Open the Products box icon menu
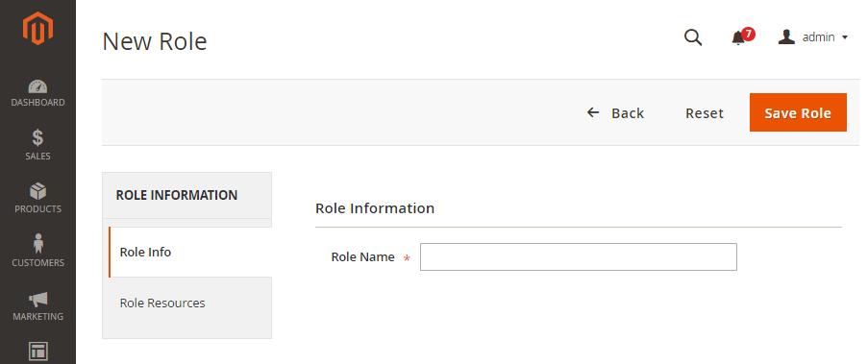 coord(37,191)
